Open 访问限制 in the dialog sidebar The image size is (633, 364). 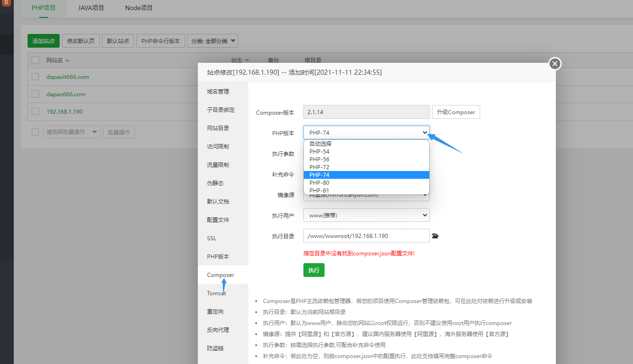click(223, 147)
